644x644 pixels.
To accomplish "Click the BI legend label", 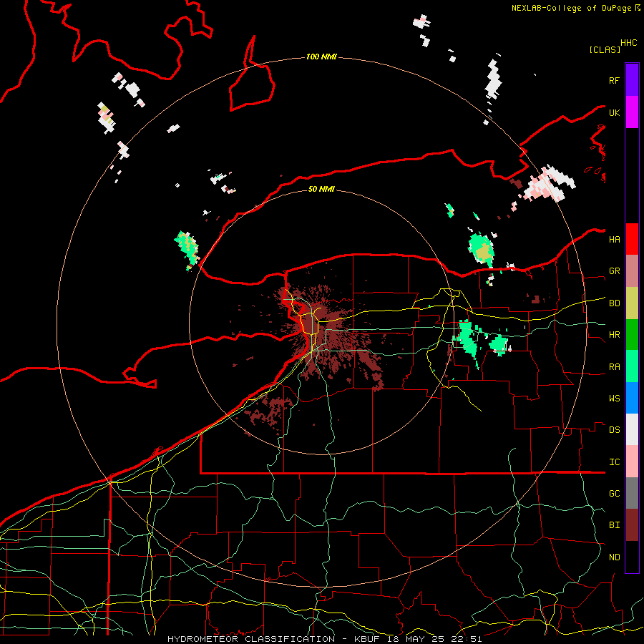I will pyautogui.click(x=615, y=525).
